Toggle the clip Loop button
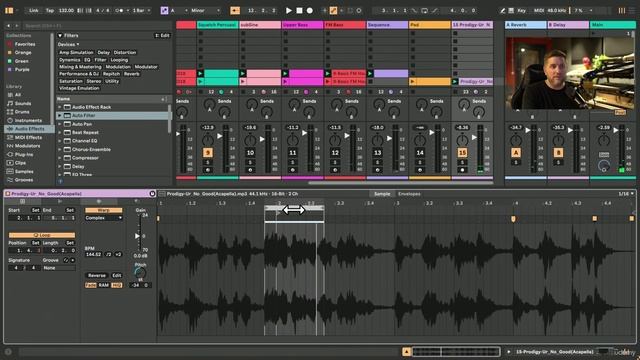 click(42, 235)
